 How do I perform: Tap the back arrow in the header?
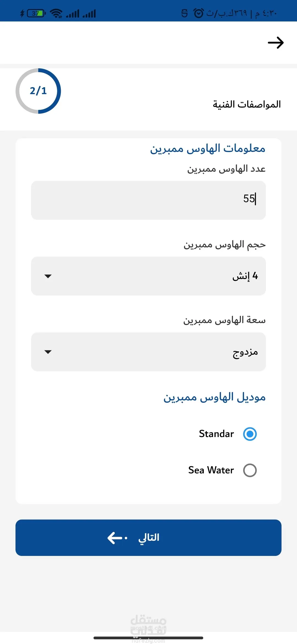click(x=276, y=43)
